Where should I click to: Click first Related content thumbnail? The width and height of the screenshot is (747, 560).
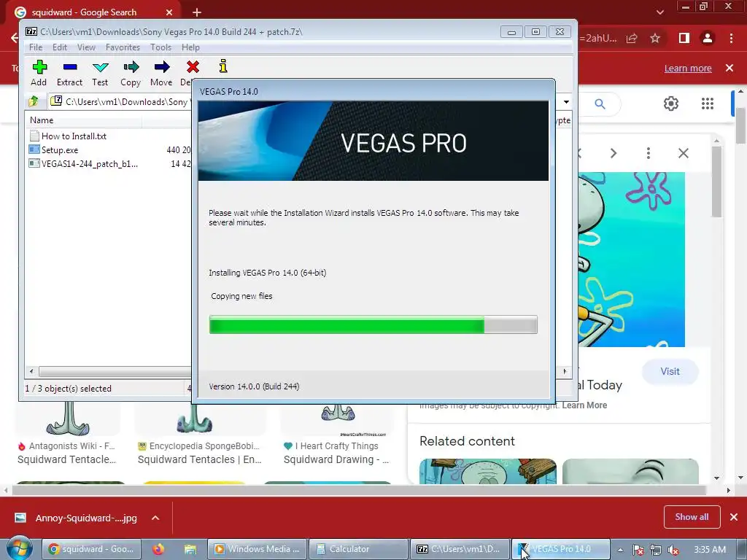coord(488,472)
